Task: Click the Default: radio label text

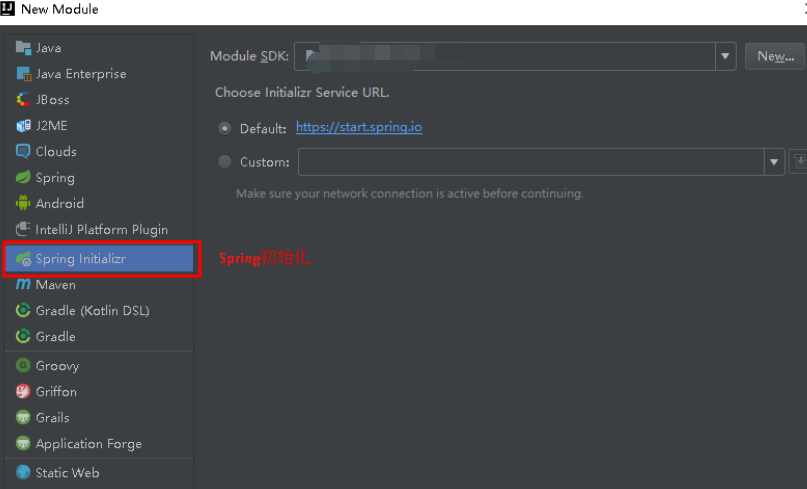Action: click(263, 128)
